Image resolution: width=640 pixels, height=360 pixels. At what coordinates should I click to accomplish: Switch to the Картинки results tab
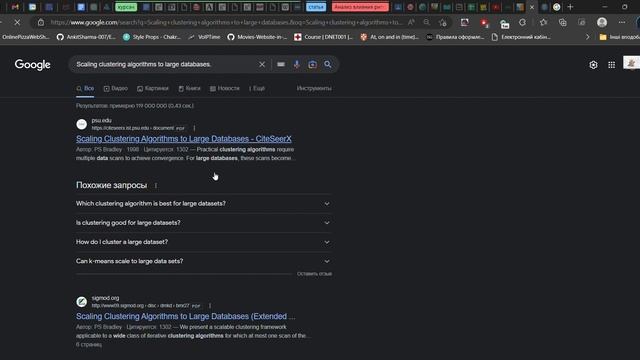[x=153, y=89]
